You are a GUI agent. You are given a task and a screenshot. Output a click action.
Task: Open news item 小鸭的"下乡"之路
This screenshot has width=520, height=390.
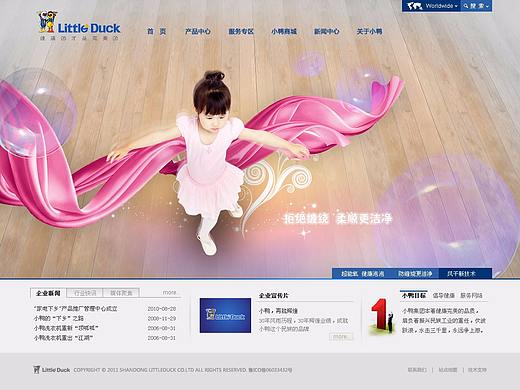pyautogui.click(x=59, y=318)
